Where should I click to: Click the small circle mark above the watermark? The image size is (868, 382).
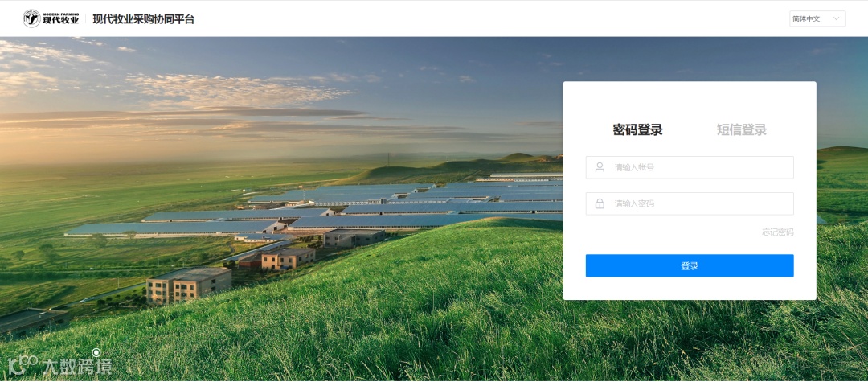point(96,352)
